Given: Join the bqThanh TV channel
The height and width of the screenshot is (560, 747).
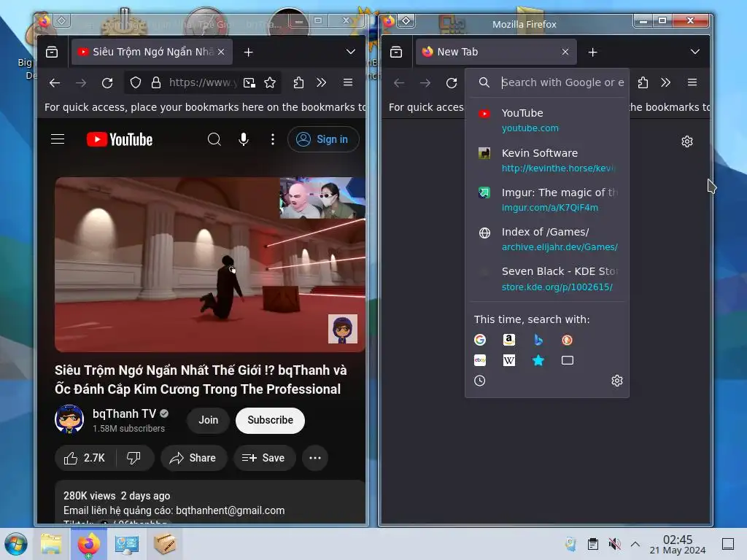Looking at the screenshot, I should coord(208,420).
